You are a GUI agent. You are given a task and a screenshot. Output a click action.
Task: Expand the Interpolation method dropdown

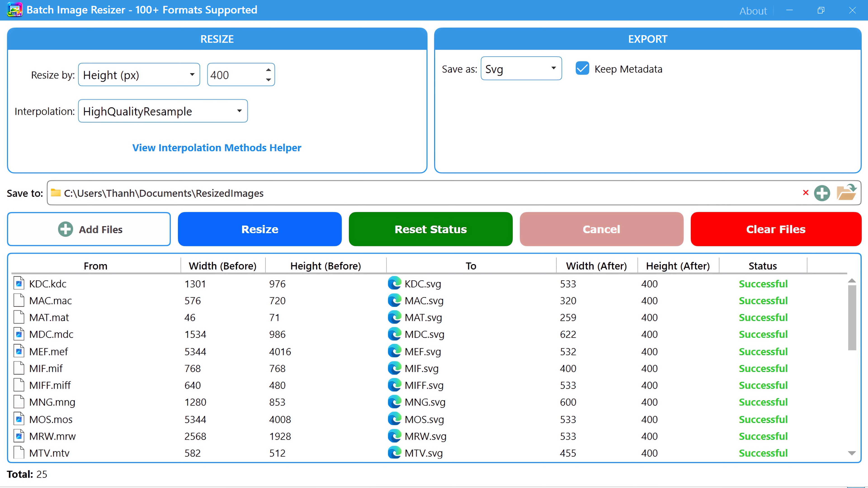coord(163,111)
